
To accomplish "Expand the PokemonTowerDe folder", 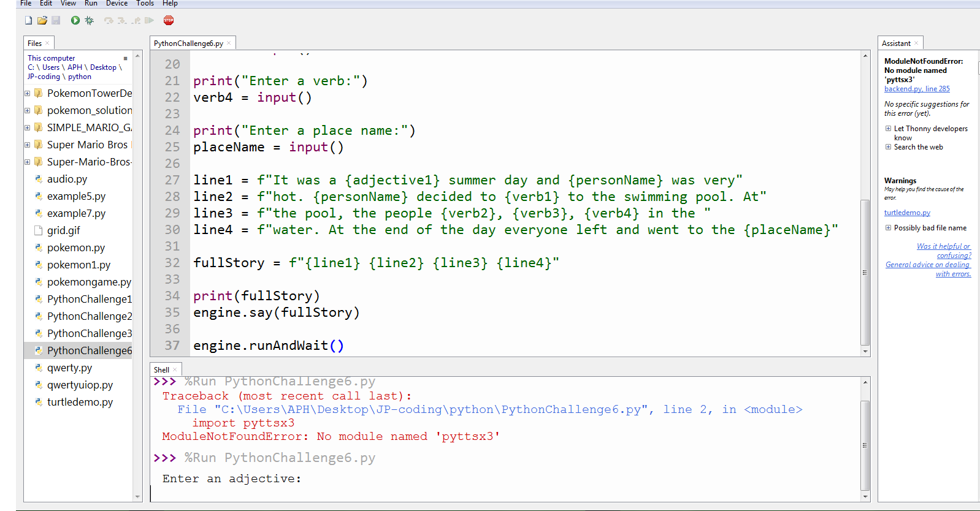I will (x=27, y=93).
